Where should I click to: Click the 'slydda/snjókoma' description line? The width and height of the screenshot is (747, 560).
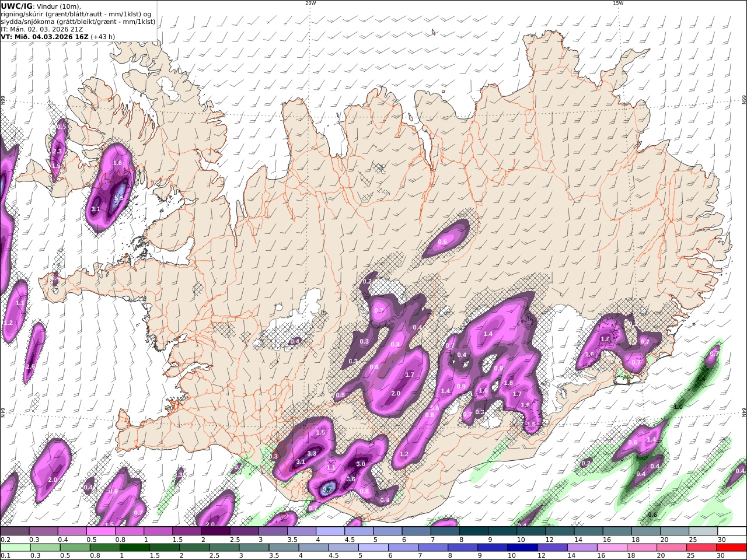pos(78,21)
